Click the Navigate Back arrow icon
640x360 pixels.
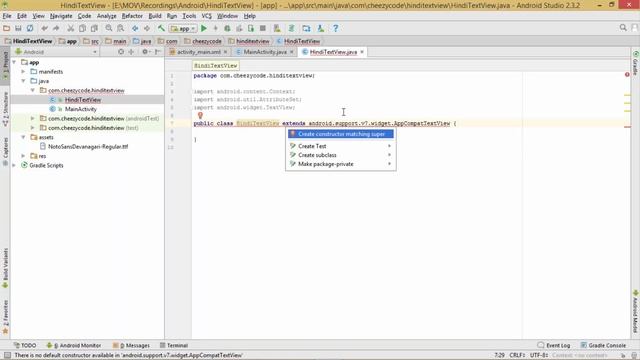click(x=135, y=29)
